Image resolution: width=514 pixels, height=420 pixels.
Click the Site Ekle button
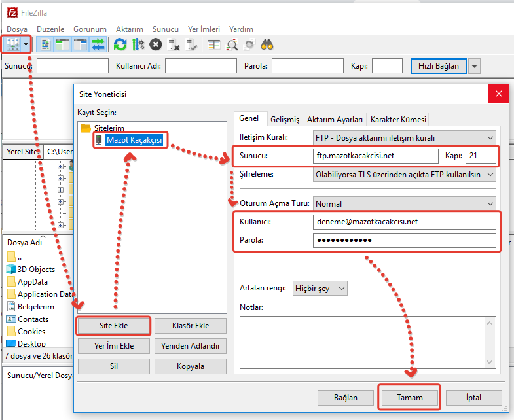pyautogui.click(x=114, y=326)
